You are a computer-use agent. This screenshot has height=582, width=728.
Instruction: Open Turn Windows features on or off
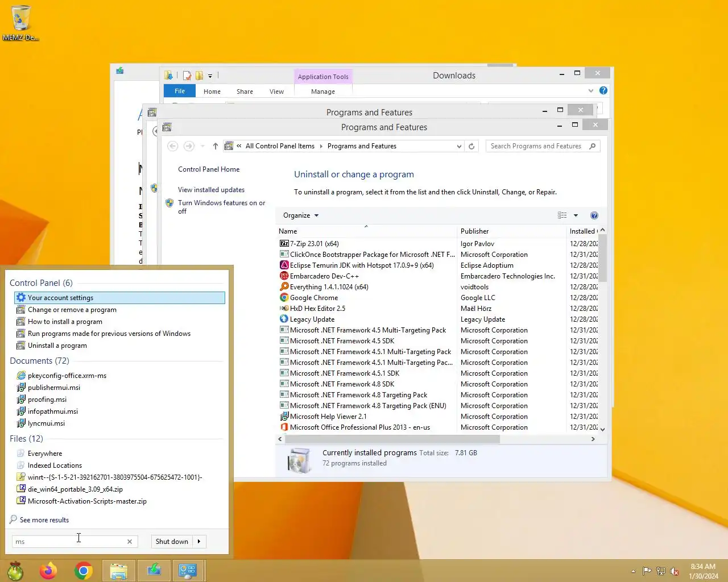click(x=221, y=207)
